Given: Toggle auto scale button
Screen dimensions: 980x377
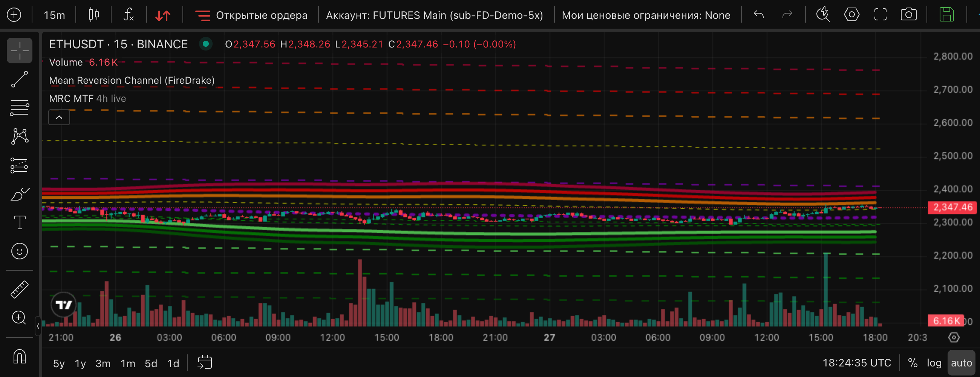Looking at the screenshot, I should (x=962, y=363).
